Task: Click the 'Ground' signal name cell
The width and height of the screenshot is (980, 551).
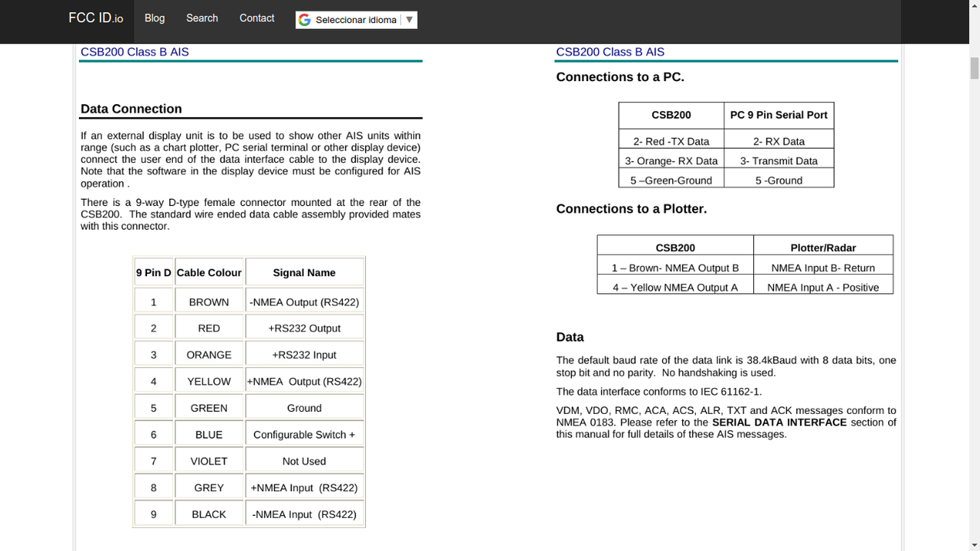Action: tap(304, 408)
